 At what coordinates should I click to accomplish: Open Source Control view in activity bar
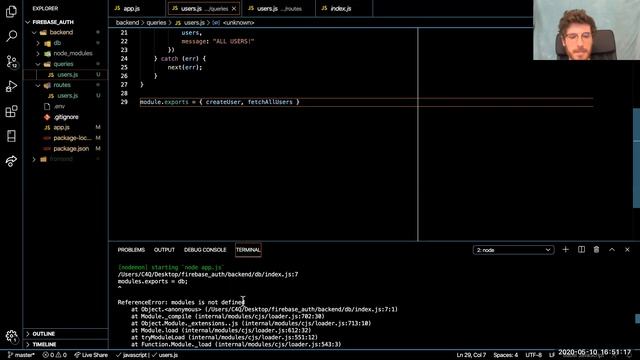coord(11,61)
